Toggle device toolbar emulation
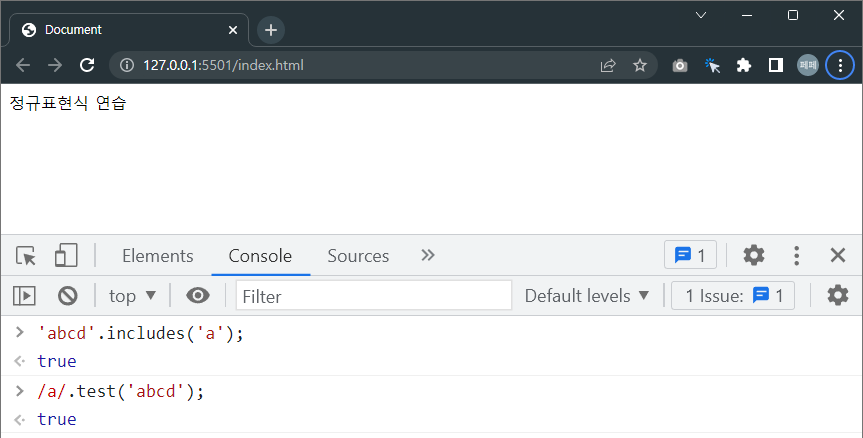Viewport: 863px width, 438px height. (x=66, y=256)
